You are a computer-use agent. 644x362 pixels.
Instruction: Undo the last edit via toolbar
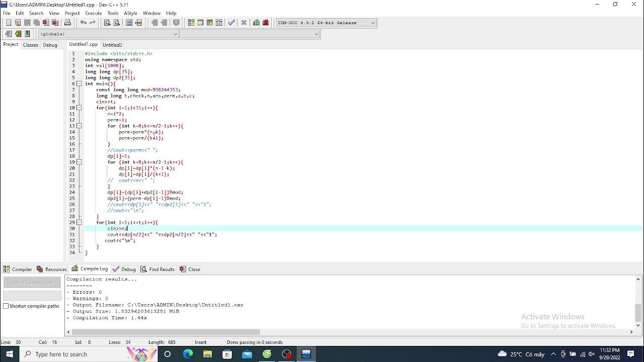[x=83, y=23]
